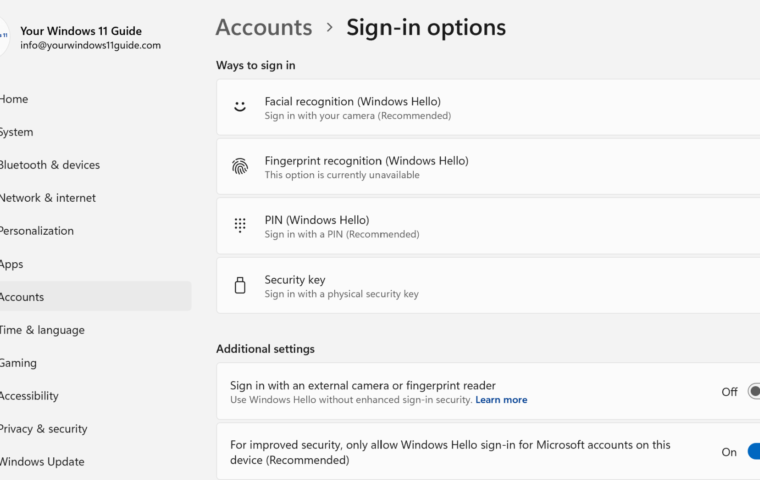Viewport: 760px width, 480px height.
Task: Click the PIN keypad icon
Action: coord(240,225)
